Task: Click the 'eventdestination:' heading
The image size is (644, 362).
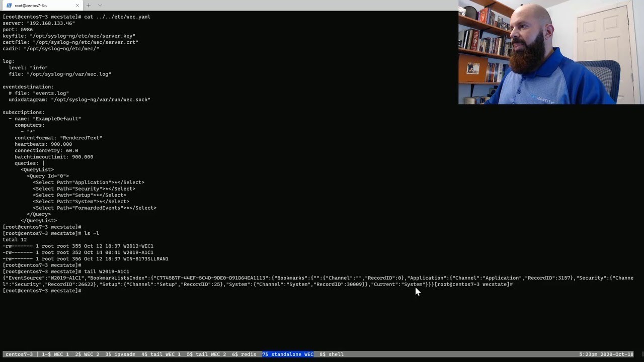Action: [x=28, y=87]
